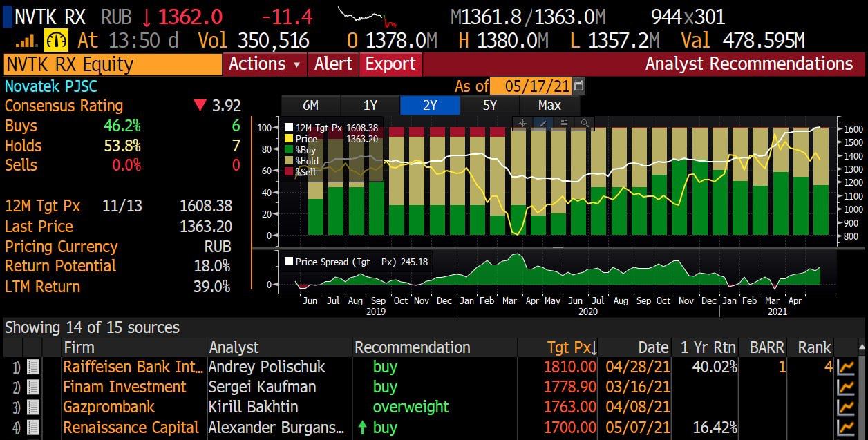Select the 5Y time range tab
This screenshot has height=440, width=868.
pos(489,106)
